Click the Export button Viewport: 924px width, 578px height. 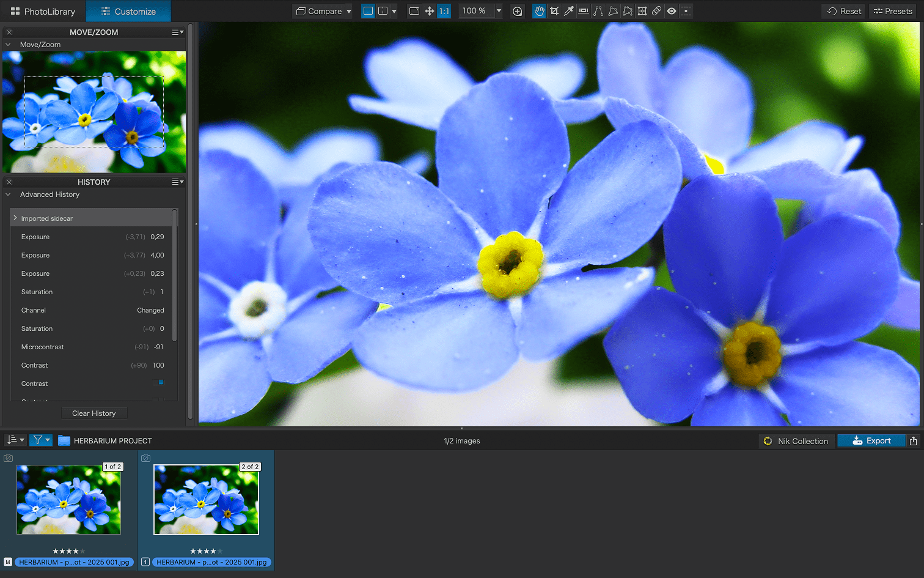(871, 440)
